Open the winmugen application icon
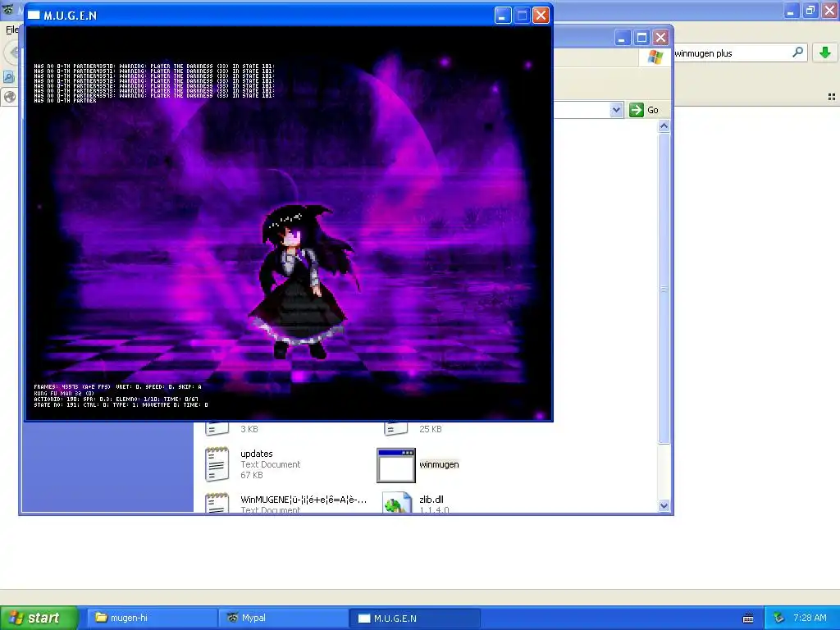The height and width of the screenshot is (630, 840). [x=396, y=465]
